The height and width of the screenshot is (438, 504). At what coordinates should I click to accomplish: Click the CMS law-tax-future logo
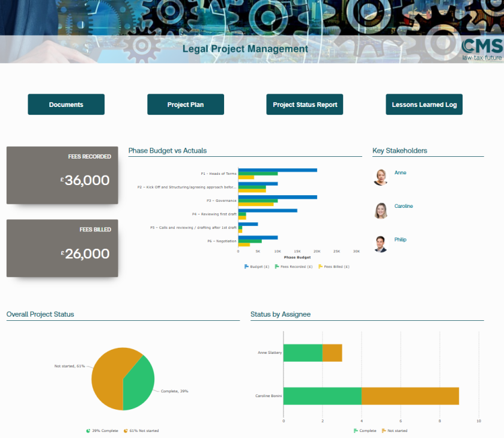pos(481,49)
